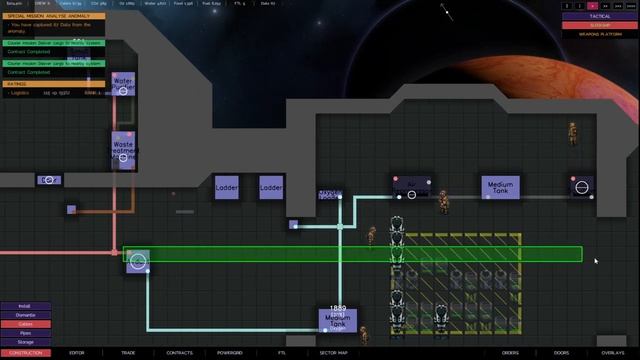
Task: Click the small purple pipe endpoint box
Action: [293, 224]
